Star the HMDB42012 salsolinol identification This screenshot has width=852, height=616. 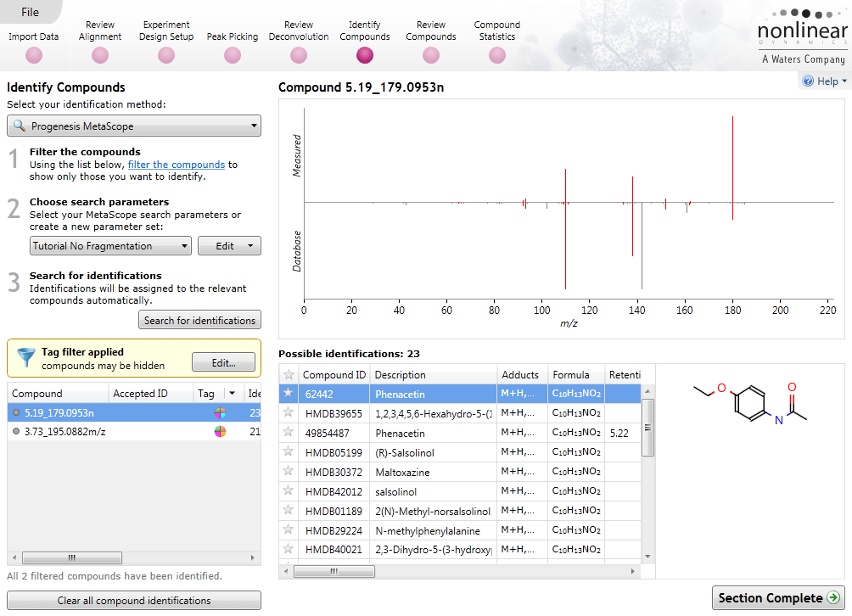tap(289, 491)
